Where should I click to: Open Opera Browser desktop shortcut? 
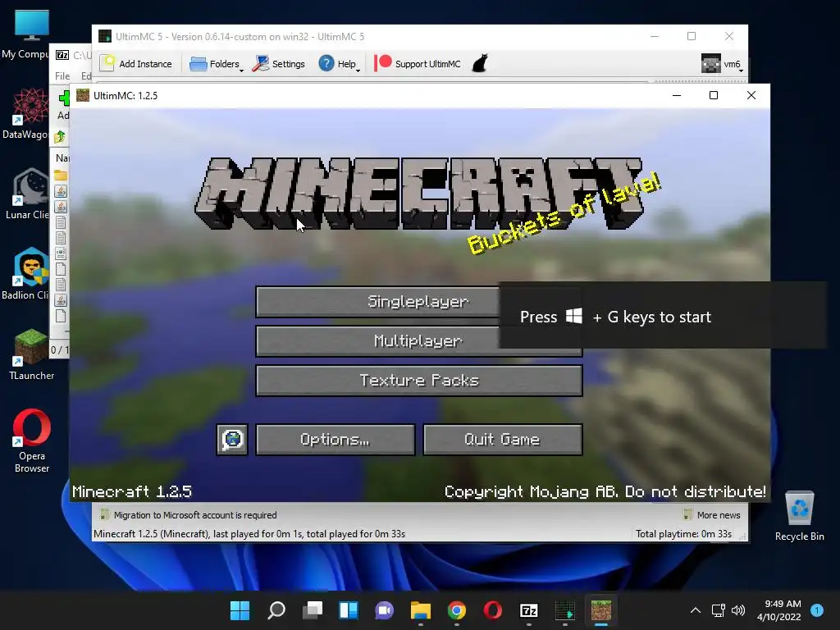(32, 441)
